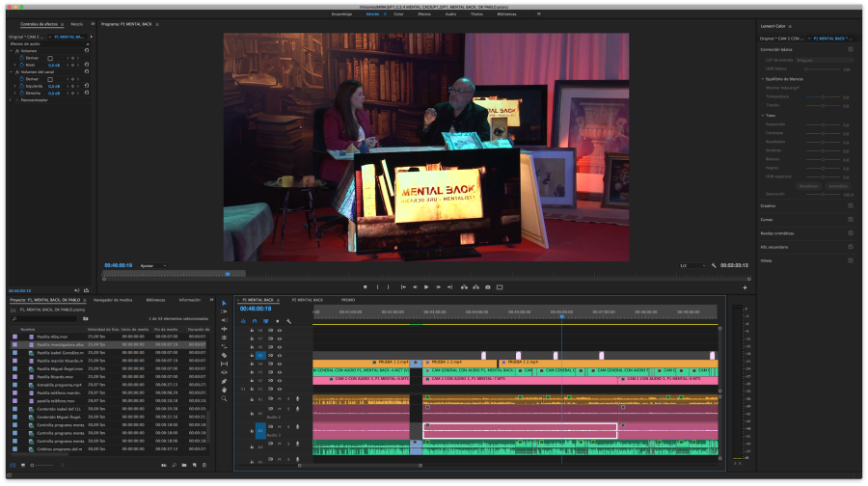Go to Out point

[449, 287]
